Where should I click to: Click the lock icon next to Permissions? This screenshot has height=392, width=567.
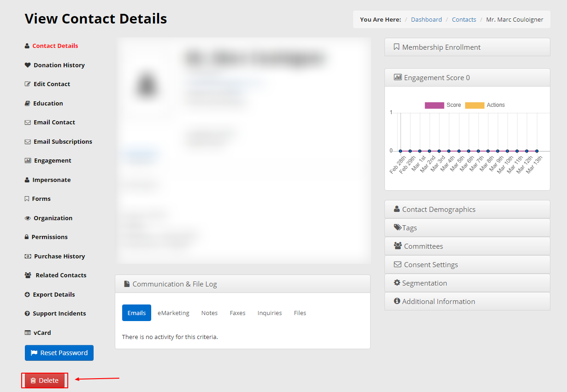point(27,237)
